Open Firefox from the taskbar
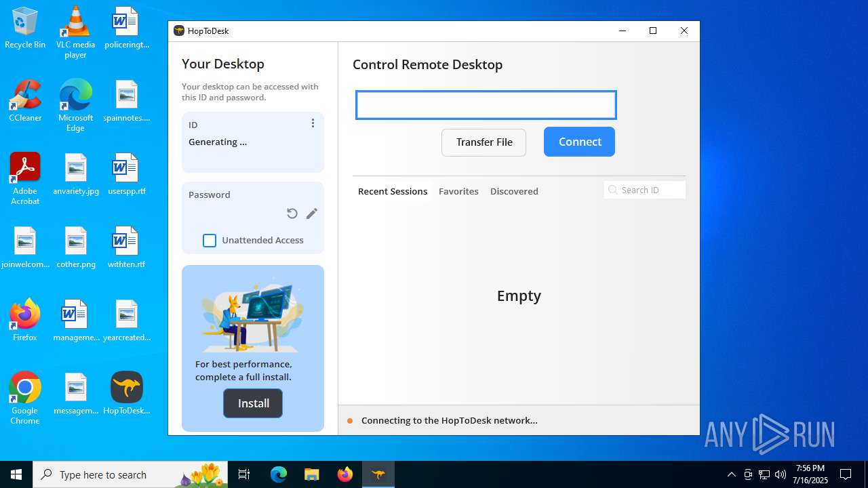 click(x=345, y=474)
